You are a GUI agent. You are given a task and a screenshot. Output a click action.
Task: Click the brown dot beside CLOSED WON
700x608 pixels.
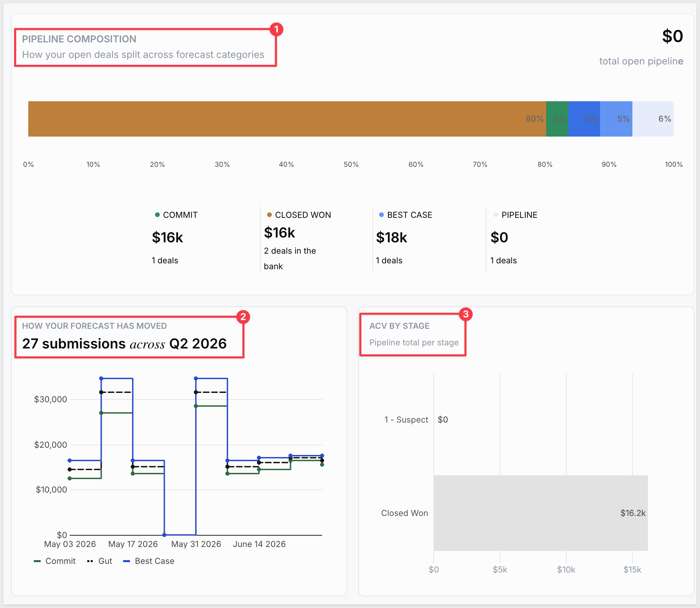pos(269,215)
